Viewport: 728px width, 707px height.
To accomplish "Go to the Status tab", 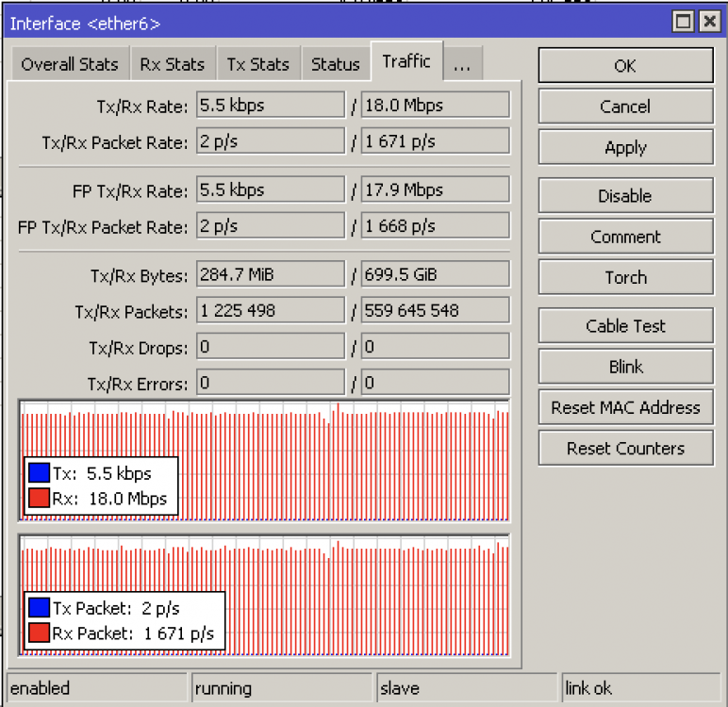I will pos(336,64).
